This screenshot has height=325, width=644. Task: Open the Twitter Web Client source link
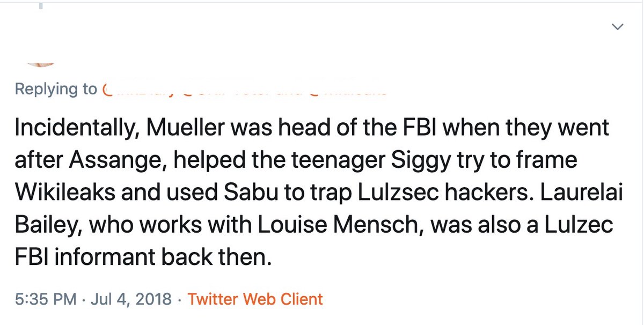pos(255,298)
